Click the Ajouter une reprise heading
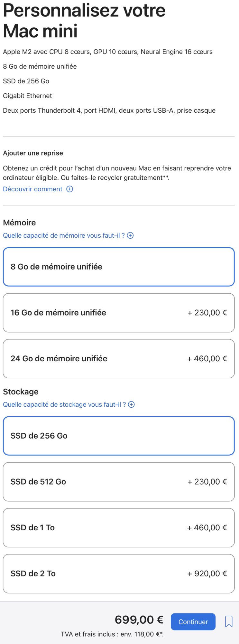239x644 pixels. (x=33, y=153)
